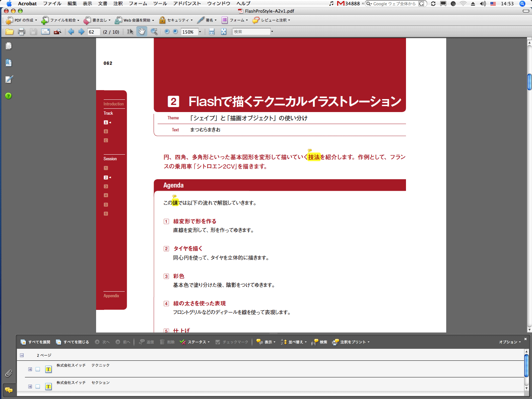
Task: Open Spotlight search in menu bar
Action: point(522,4)
